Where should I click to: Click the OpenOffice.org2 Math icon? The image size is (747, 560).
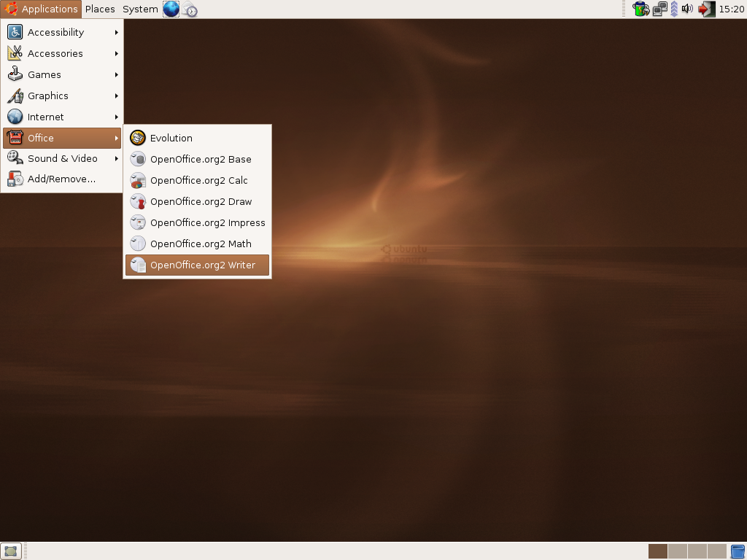138,244
